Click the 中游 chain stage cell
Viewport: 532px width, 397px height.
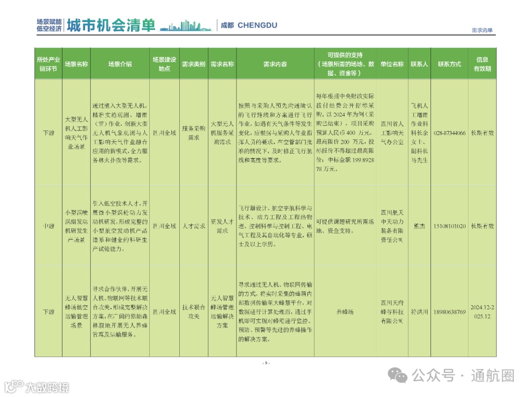pyautogui.click(x=48, y=226)
